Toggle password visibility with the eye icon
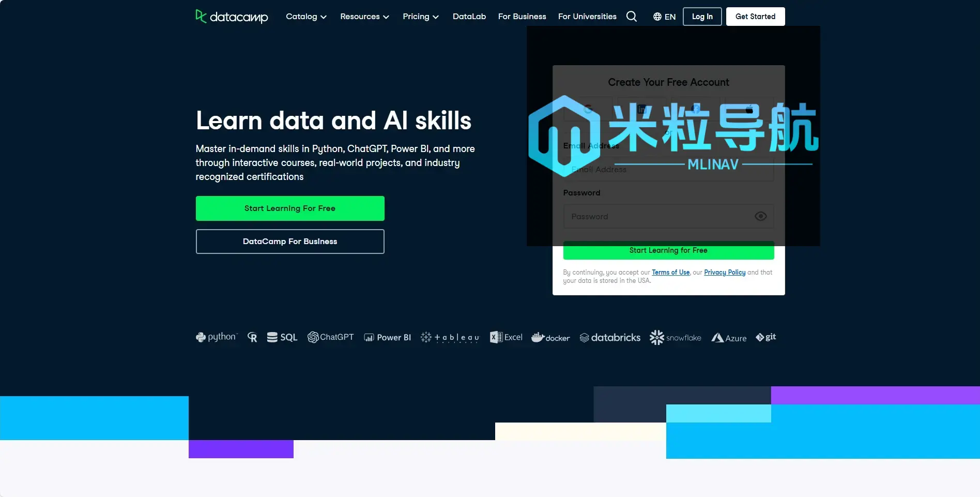Viewport: 980px width, 497px height. tap(760, 216)
